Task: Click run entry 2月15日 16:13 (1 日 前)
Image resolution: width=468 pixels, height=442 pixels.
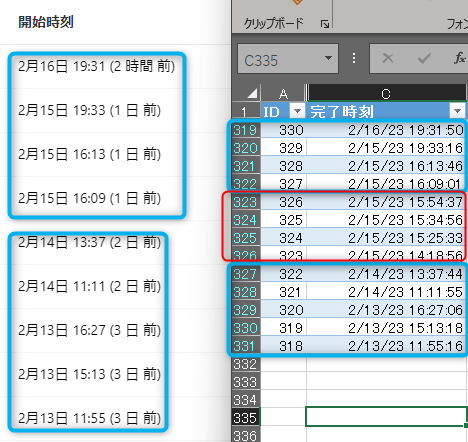Action: pos(90,154)
